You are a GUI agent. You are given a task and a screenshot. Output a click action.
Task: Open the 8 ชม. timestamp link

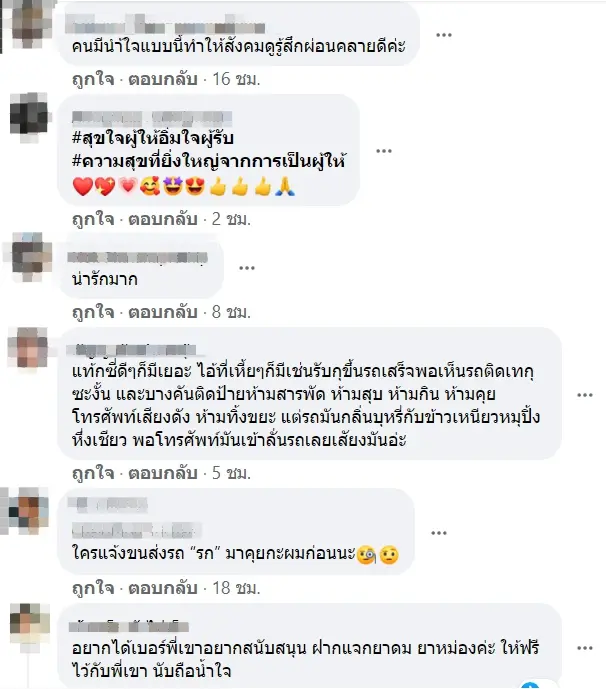tap(231, 312)
